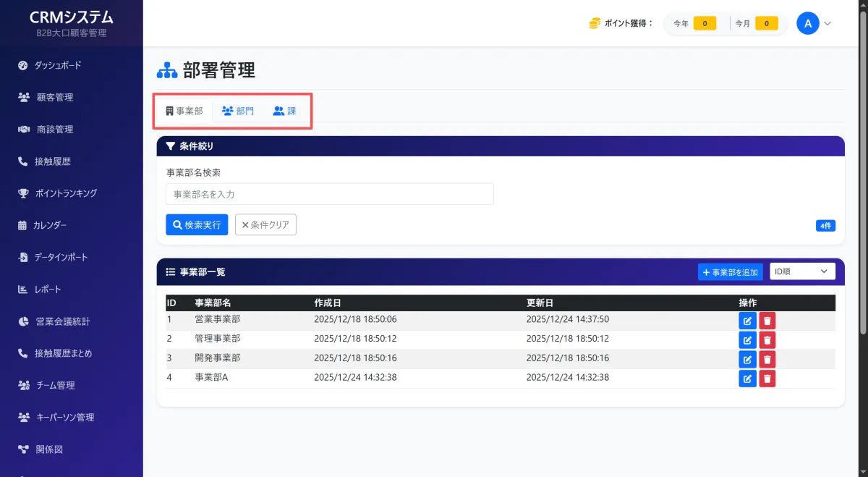Open the ID順 sort dropdown
The height and width of the screenshot is (477, 868).
(802, 271)
